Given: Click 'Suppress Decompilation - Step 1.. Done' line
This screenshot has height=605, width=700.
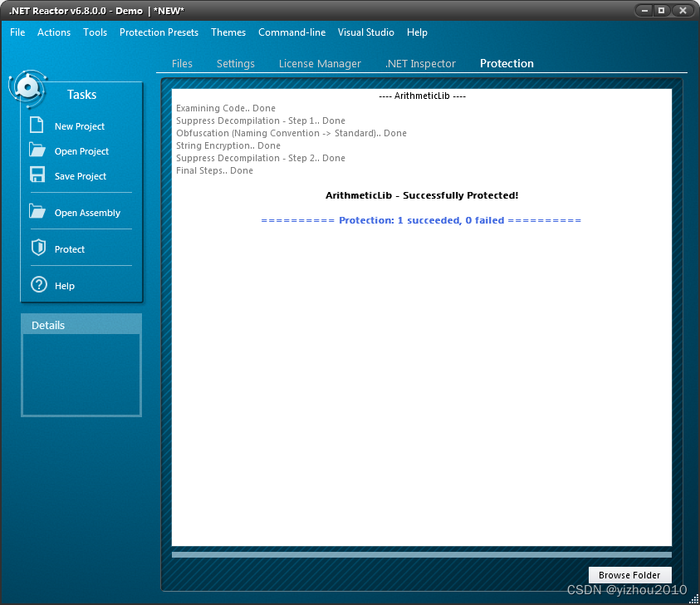Looking at the screenshot, I should [x=260, y=121].
